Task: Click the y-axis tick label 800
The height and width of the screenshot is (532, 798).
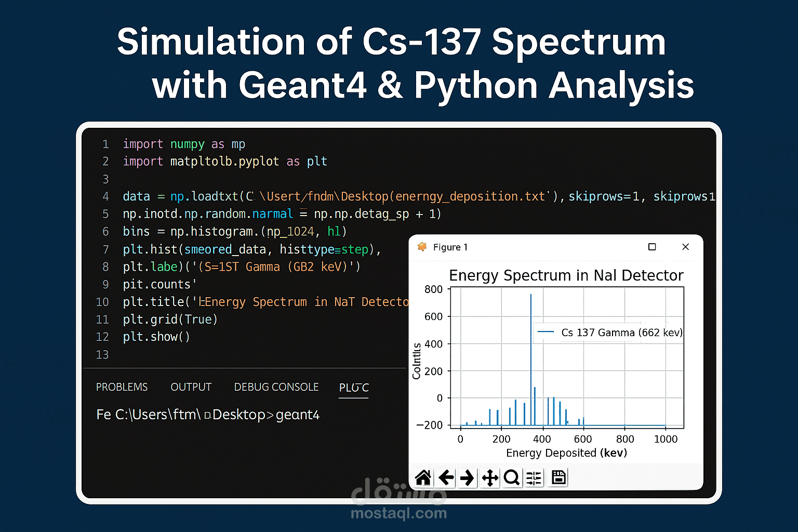Action: click(434, 289)
